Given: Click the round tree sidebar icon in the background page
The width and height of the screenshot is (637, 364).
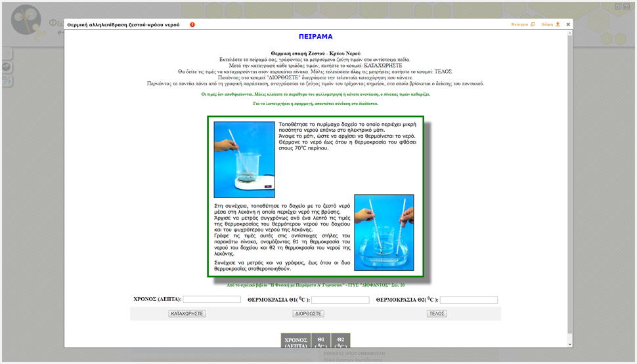Looking at the screenshot, I should pyautogui.click(x=7, y=67).
